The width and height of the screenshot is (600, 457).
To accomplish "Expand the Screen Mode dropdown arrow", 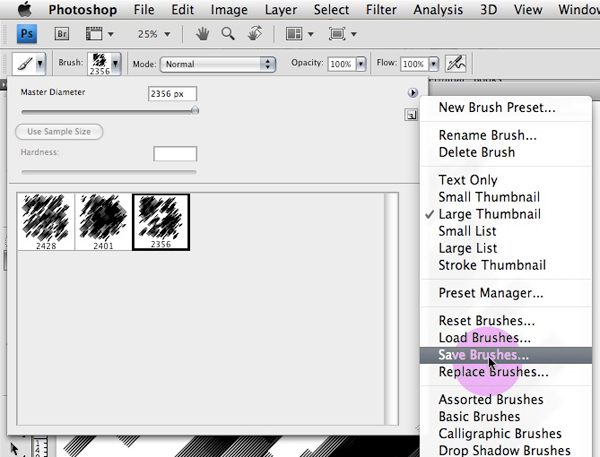I will [354, 34].
